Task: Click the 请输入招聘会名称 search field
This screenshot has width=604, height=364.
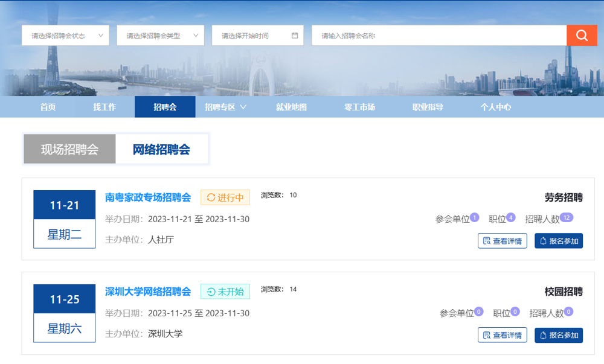Action: pyautogui.click(x=439, y=36)
